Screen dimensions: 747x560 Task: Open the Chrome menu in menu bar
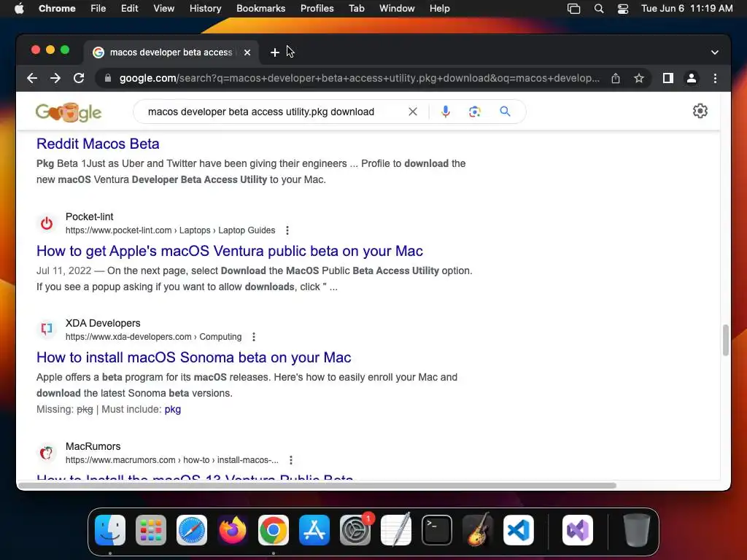click(x=57, y=9)
